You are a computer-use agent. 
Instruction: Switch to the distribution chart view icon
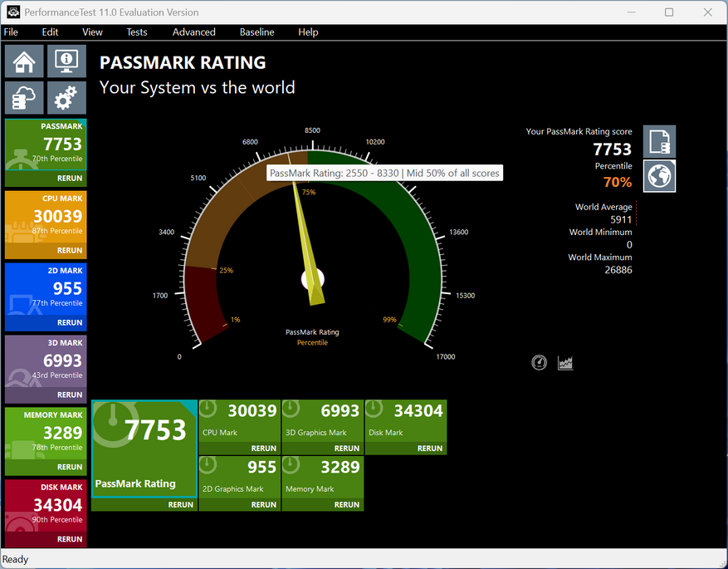click(565, 362)
